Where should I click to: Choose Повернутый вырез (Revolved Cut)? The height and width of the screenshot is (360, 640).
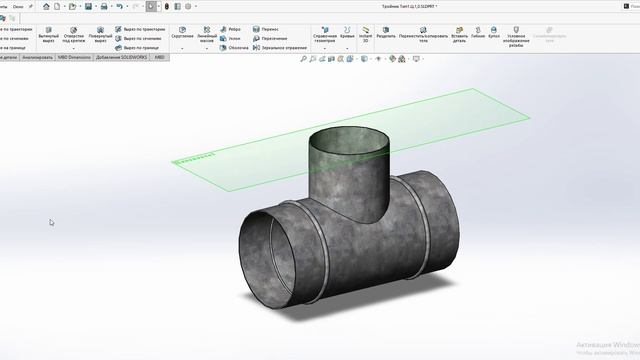[100, 35]
